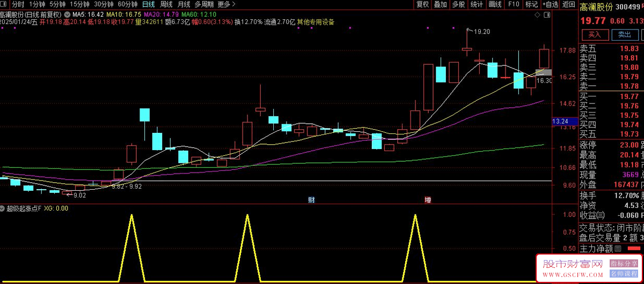This screenshot has width=644, height=284.
Task: Click the MA20: 14.79 label
Action: pos(162,14)
